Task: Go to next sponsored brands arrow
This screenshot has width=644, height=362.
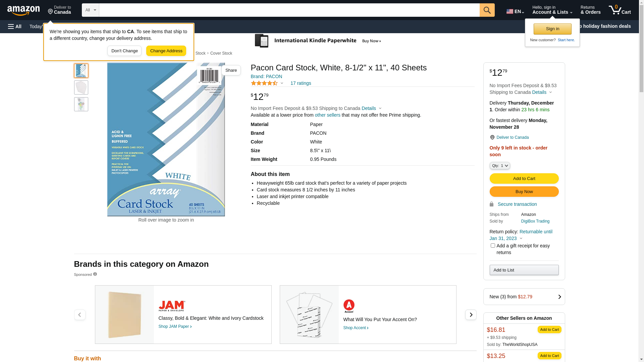Action: point(471,315)
